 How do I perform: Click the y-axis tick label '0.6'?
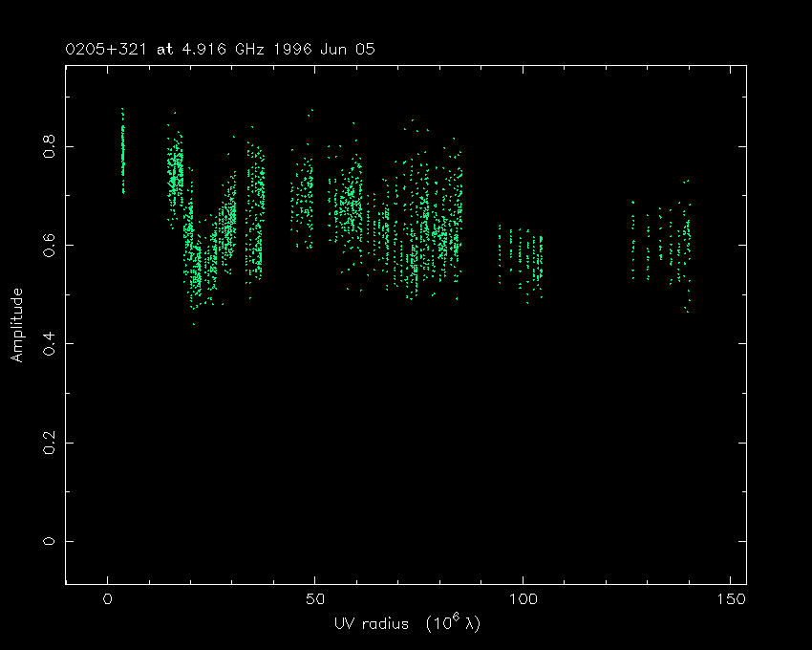point(50,245)
